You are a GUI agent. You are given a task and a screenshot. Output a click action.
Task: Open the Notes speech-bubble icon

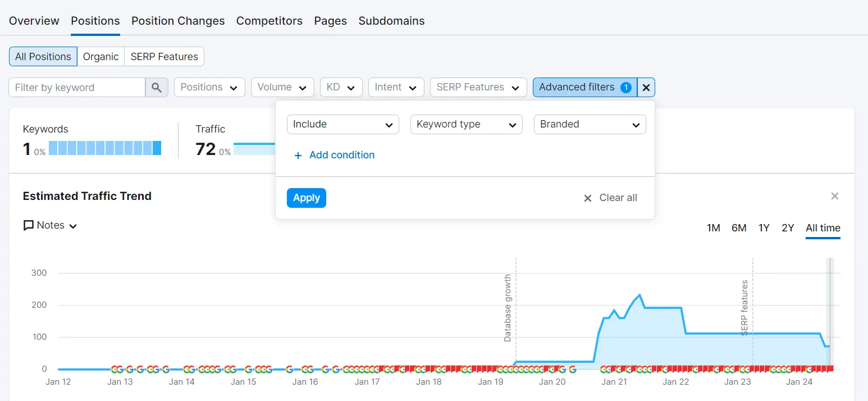click(x=28, y=225)
